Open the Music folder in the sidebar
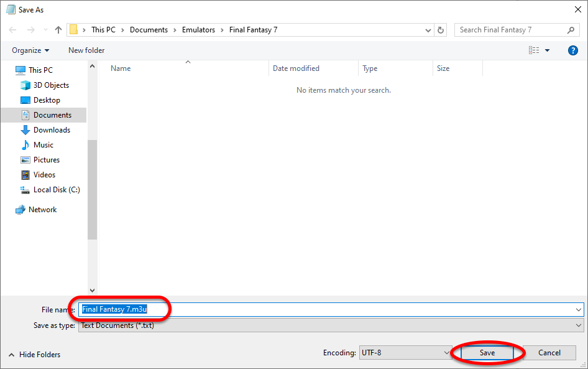This screenshot has height=369, width=588. [x=43, y=145]
